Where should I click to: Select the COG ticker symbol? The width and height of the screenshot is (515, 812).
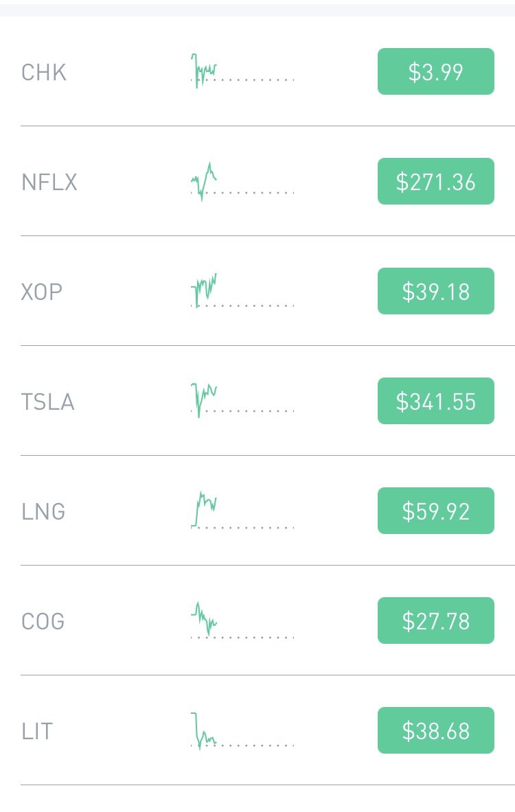click(x=43, y=621)
